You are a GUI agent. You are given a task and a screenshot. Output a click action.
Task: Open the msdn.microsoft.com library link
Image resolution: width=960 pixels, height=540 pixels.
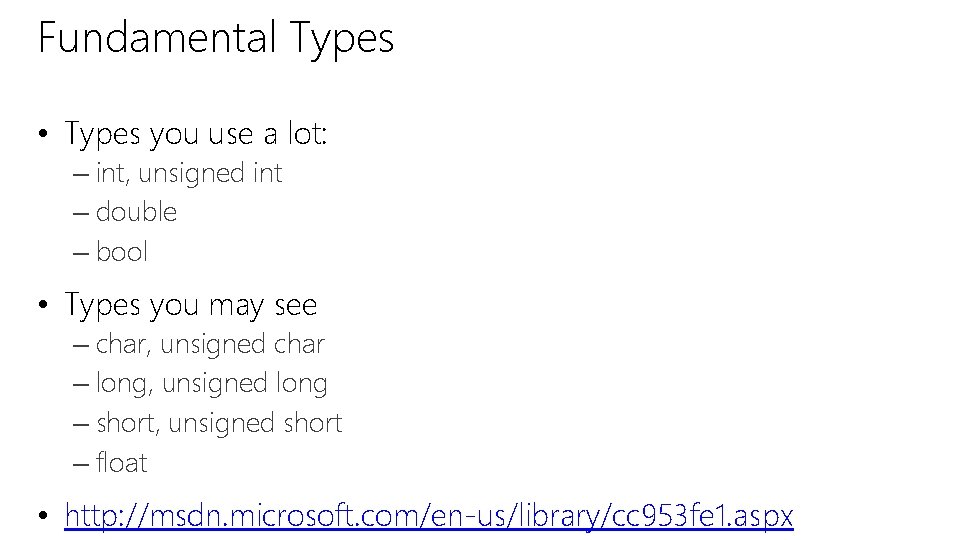[x=429, y=516]
